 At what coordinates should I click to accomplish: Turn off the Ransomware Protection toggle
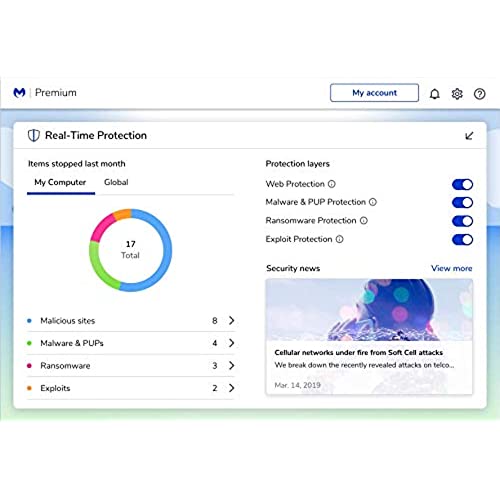(462, 221)
